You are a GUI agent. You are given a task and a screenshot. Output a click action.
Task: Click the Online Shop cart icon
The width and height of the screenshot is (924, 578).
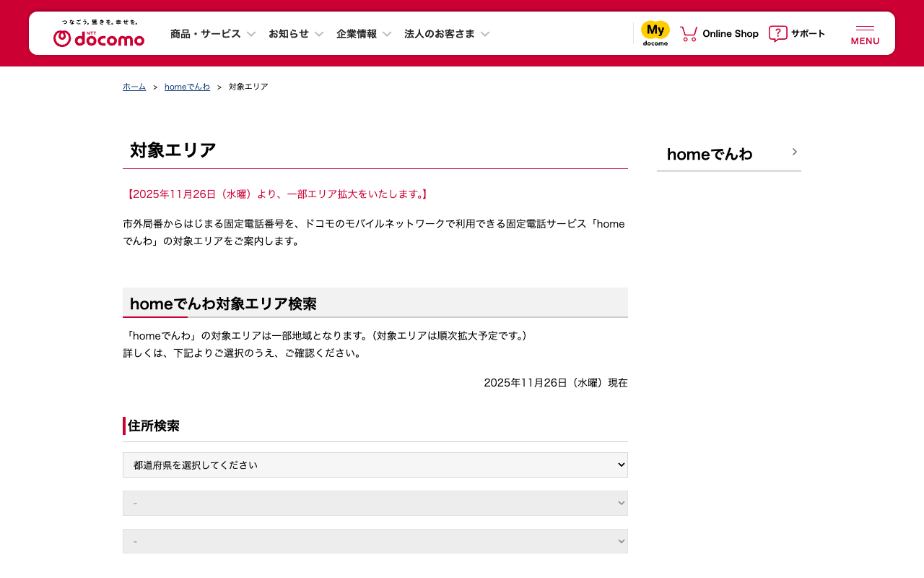pyautogui.click(x=689, y=34)
